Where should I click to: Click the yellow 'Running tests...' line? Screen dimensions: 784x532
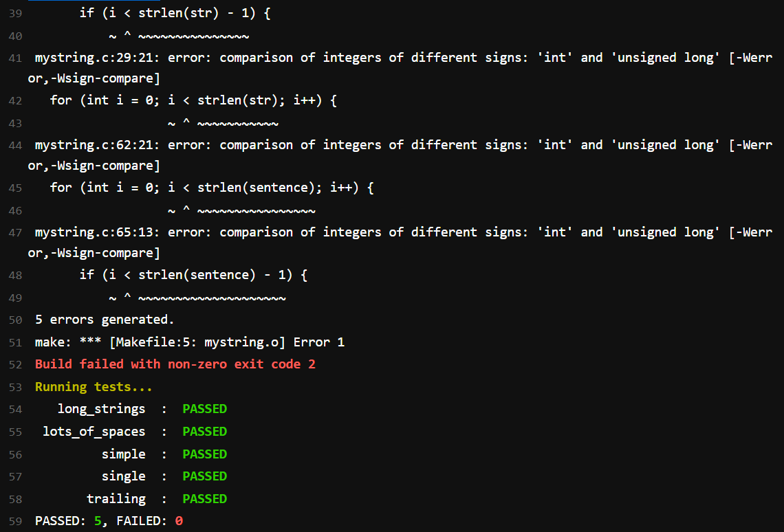point(94,387)
